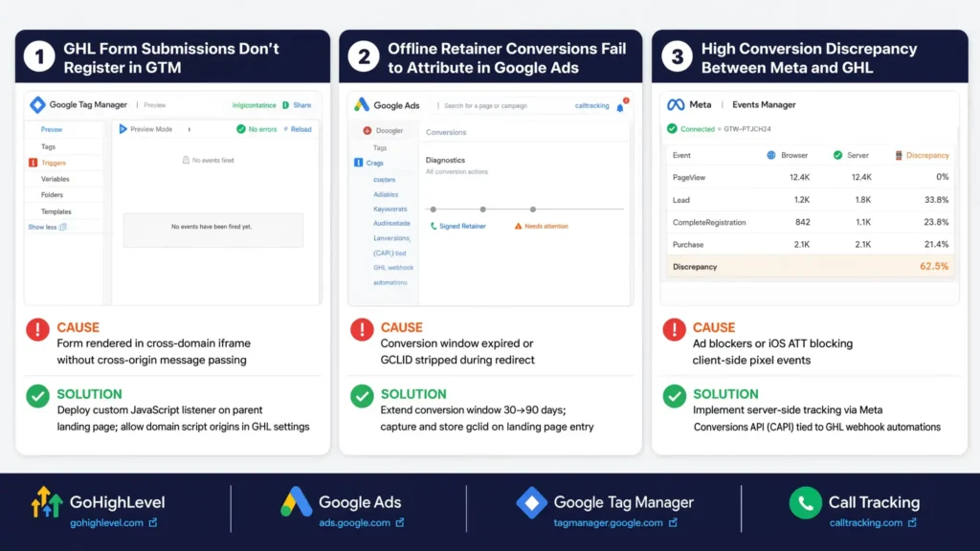Click the GoHighLevel arrows logo in footer
The width and height of the screenshot is (980, 551).
[x=47, y=502]
